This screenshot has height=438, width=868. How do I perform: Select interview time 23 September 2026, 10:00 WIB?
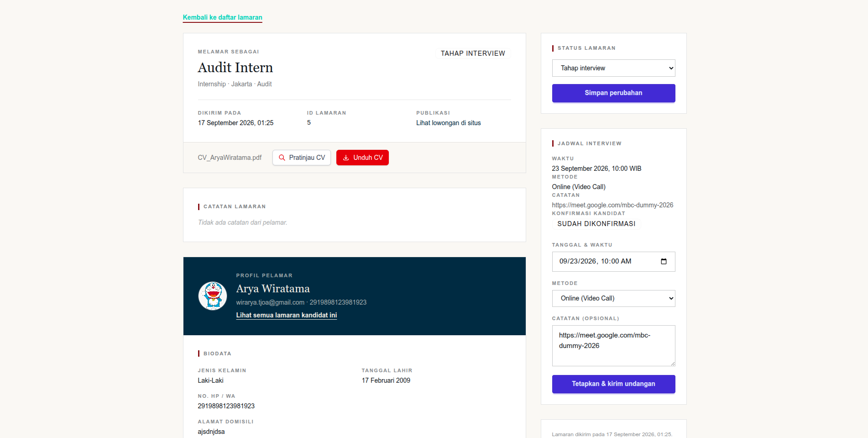(596, 169)
